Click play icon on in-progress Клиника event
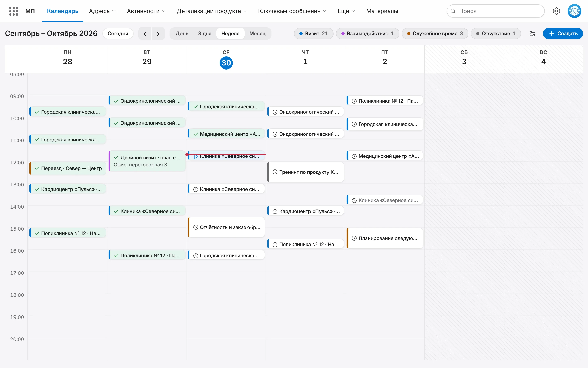The width and height of the screenshot is (588, 368). click(196, 156)
